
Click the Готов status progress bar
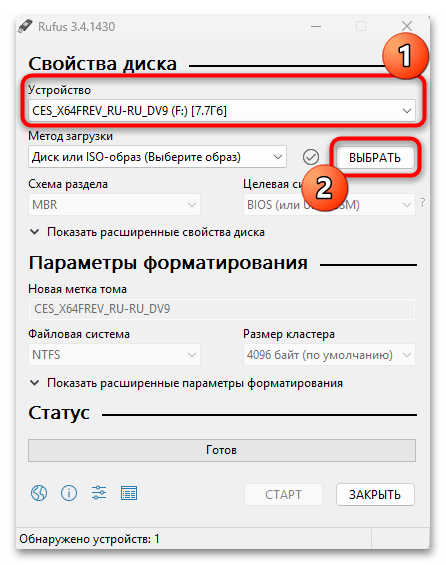(x=222, y=450)
